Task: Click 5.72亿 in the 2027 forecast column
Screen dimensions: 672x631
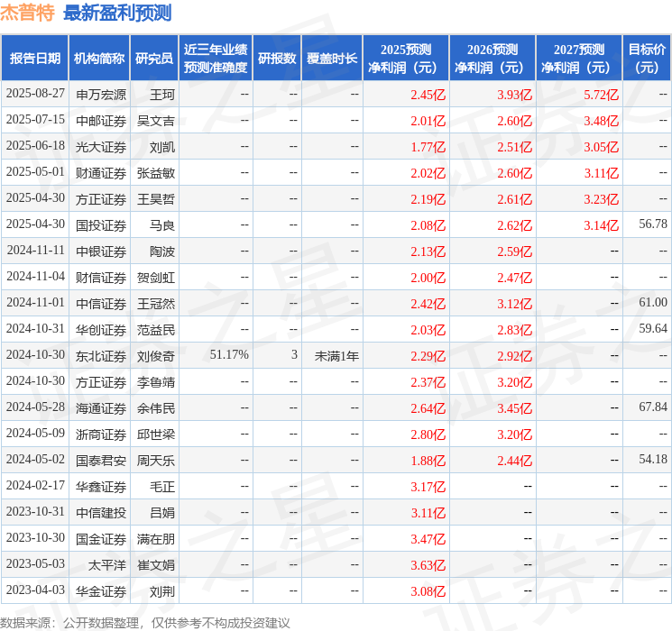Action: point(602,95)
